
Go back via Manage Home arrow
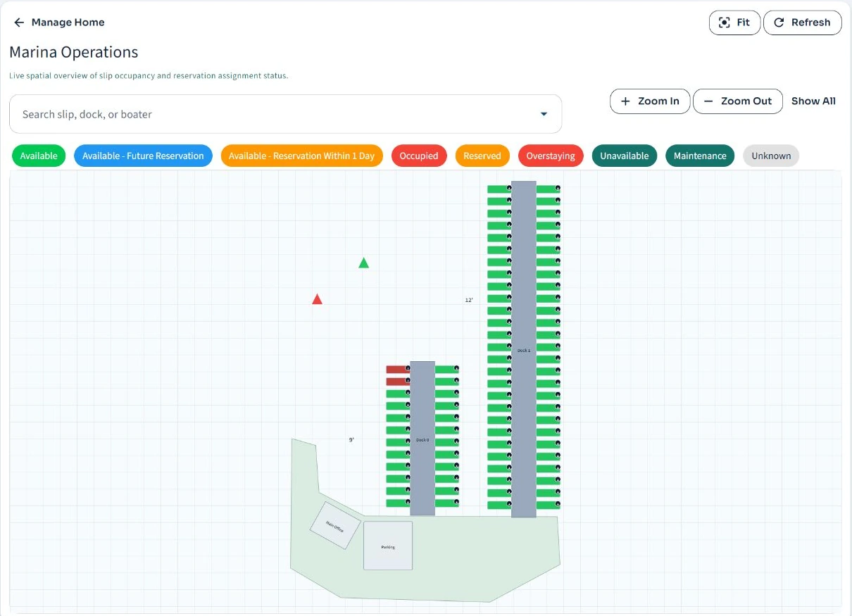(x=19, y=23)
